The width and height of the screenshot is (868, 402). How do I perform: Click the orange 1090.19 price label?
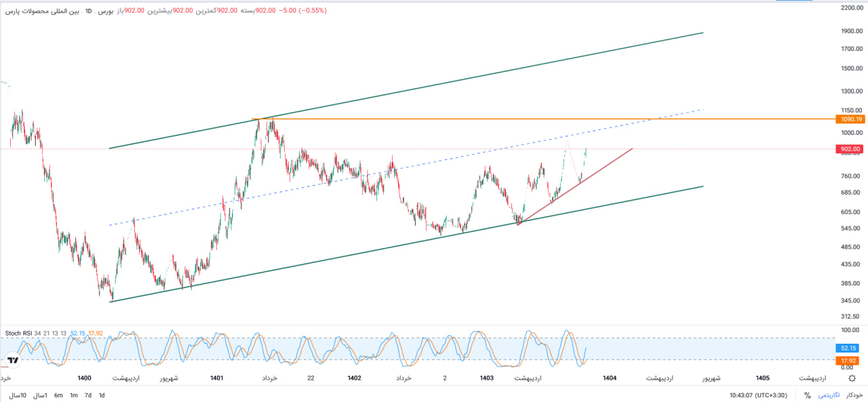tap(850, 119)
